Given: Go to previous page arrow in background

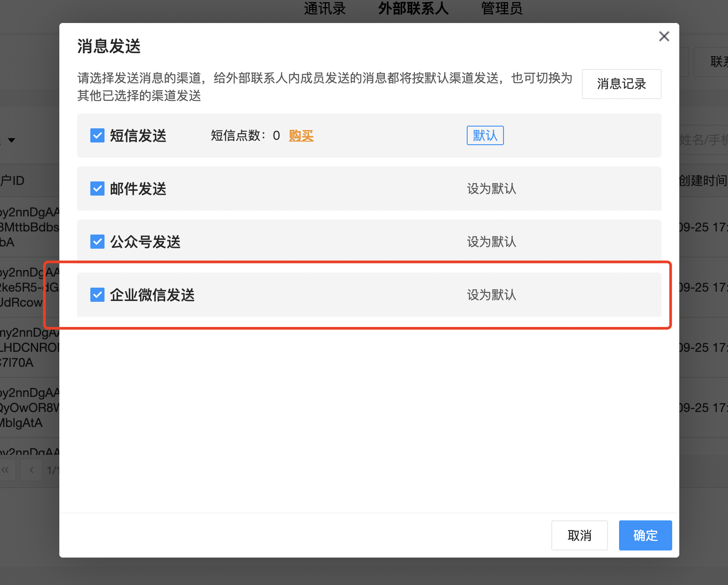Looking at the screenshot, I should pos(31,470).
